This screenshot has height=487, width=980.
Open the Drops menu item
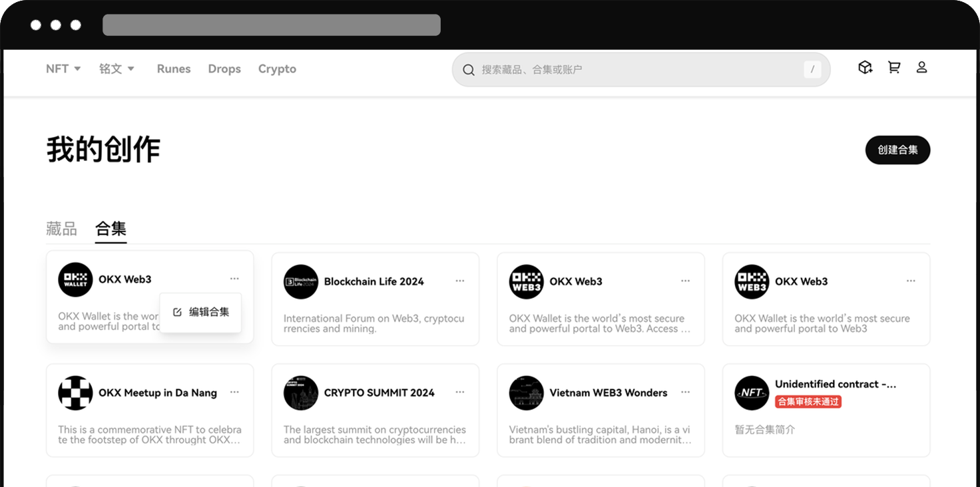[224, 69]
